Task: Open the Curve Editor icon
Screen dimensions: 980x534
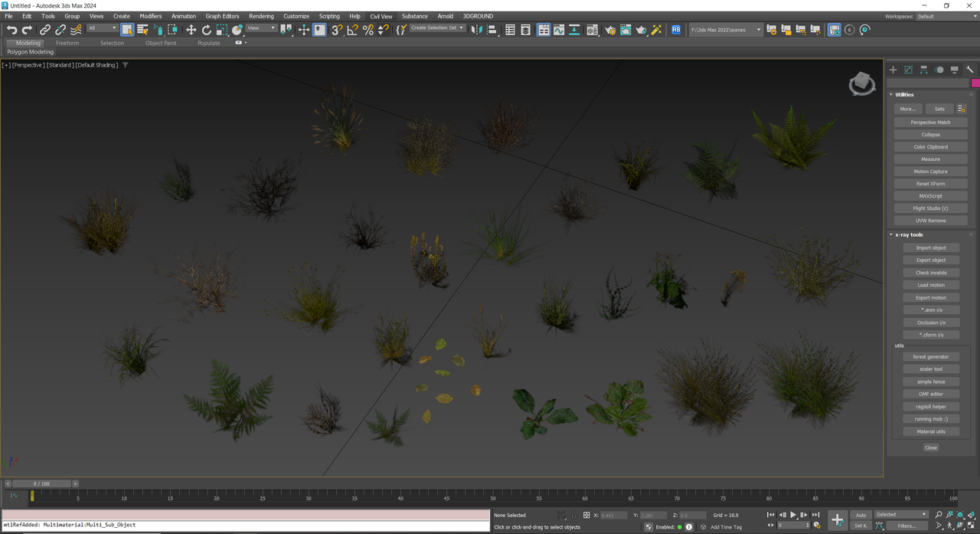Action: pyautogui.click(x=559, y=30)
